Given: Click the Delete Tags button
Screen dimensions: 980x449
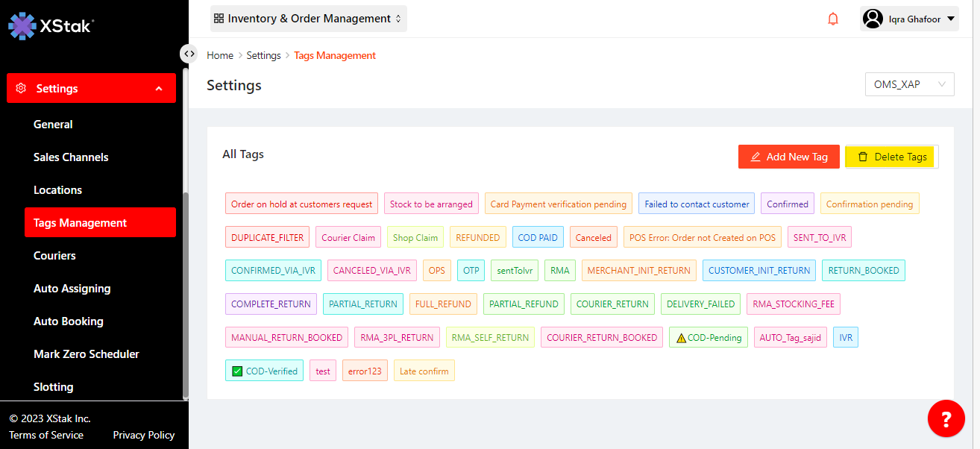Looking at the screenshot, I should 891,157.
